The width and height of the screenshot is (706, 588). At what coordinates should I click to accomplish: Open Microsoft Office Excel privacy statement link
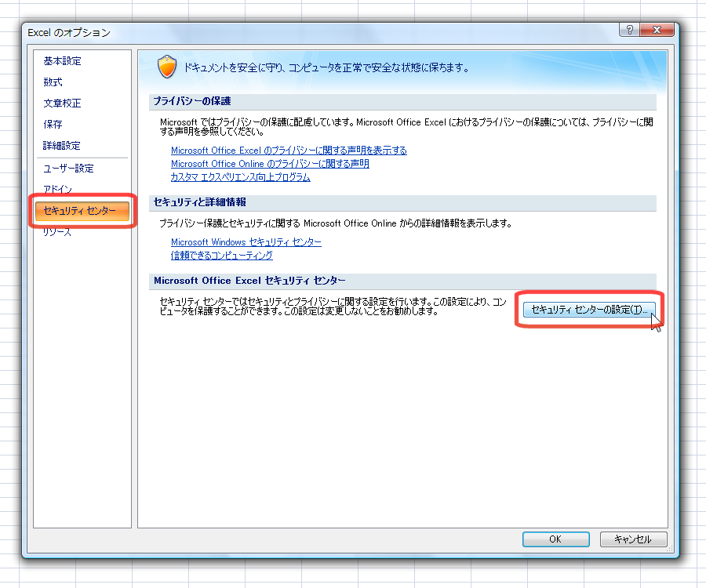(x=289, y=151)
